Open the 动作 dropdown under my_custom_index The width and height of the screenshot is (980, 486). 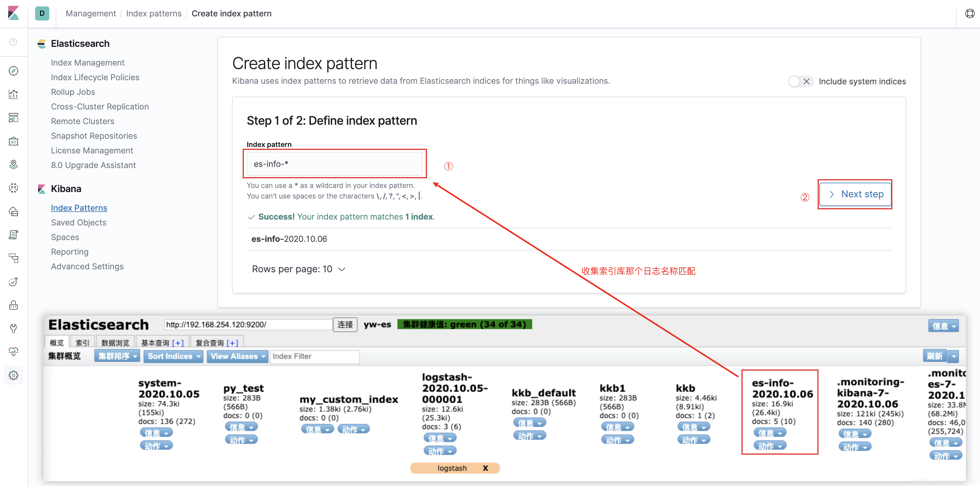[x=353, y=429]
